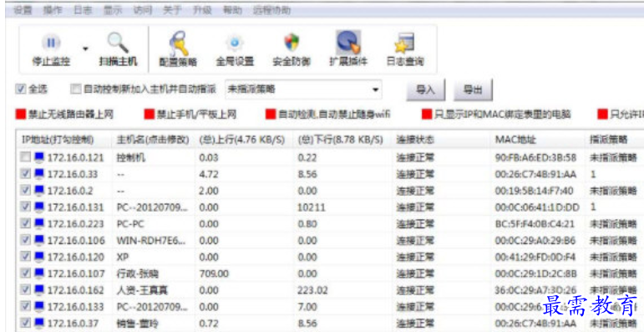The image size is (644, 332).
Task: Open the 日志 menu
Action: click(x=83, y=10)
